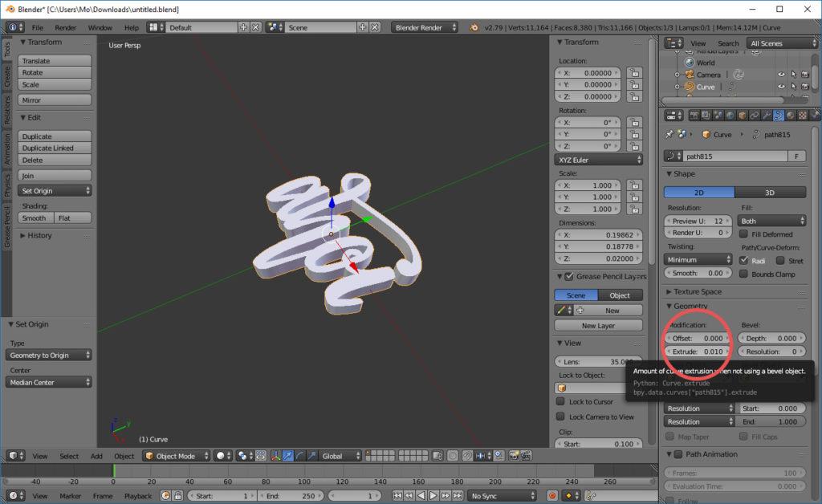Image resolution: width=822 pixels, height=504 pixels.
Task: Toggle the Radius checkbox under Path/Curve-Deform
Action: point(743,260)
